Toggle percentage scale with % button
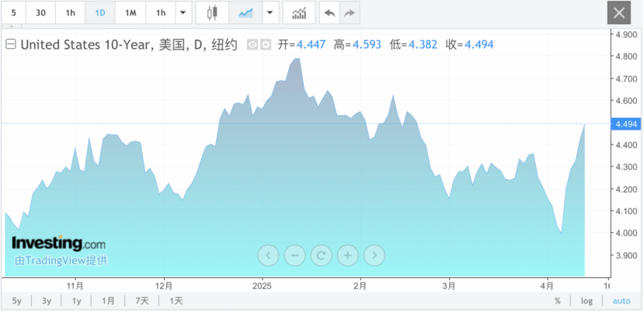644x312 pixels. tap(557, 301)
